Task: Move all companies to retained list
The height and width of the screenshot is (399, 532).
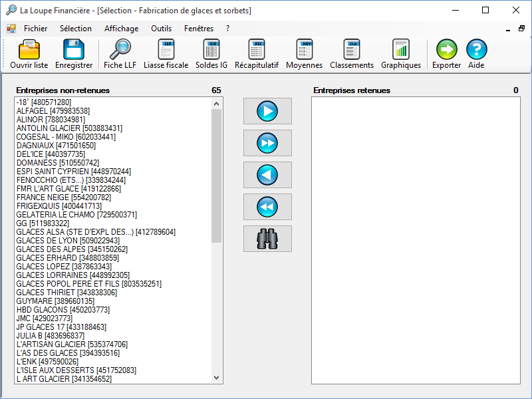Action: point(267,143)
